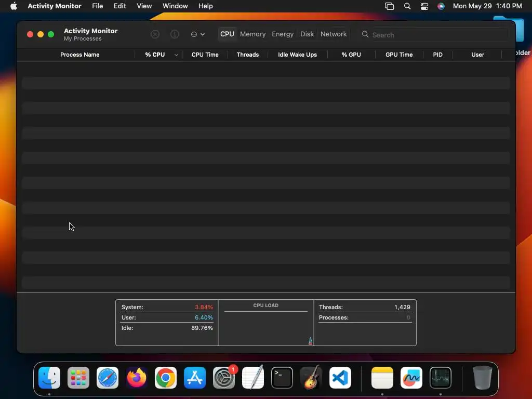Screen dimensions: 532x399
Task: Switch to the Network tab
Action: 334,34
